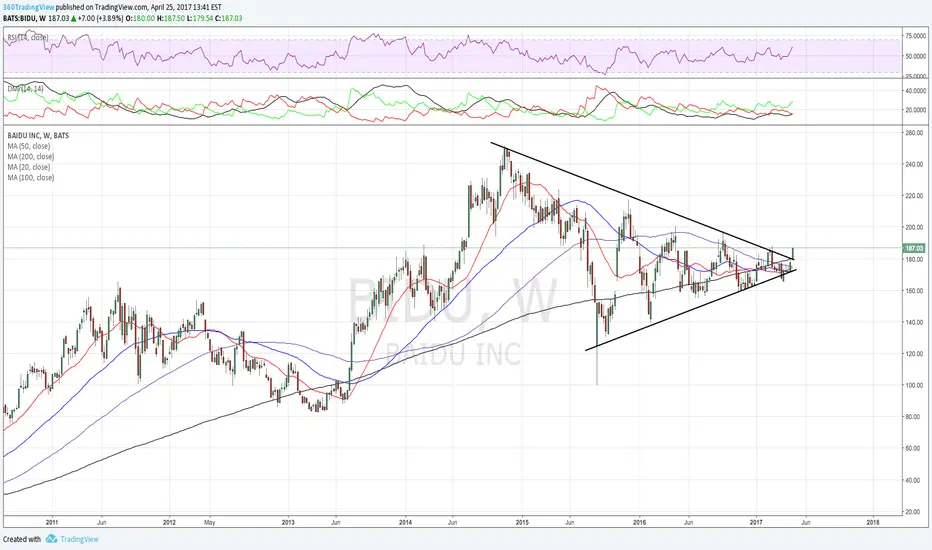The height and width of the screenshot is (550, 932).
Task: Select the MA (200, close) legend entry
Action: 30,157
